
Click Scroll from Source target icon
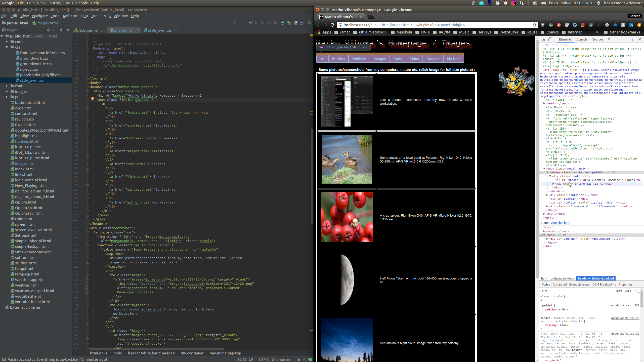pyautogui.click(x=48, y=30)
